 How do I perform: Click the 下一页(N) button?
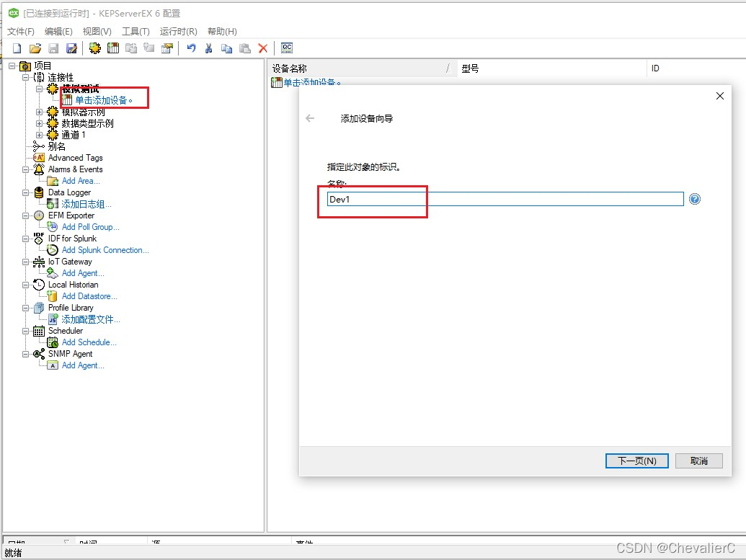(636, 461)
